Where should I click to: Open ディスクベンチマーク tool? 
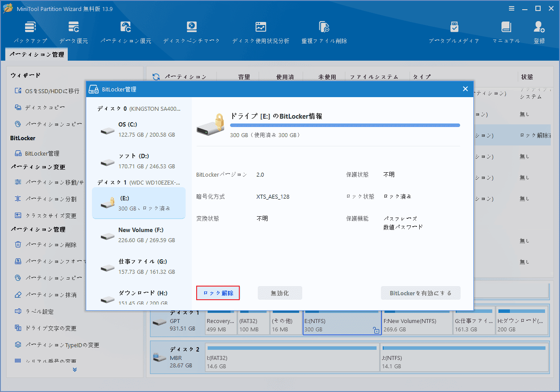click(x=191, y=33)
